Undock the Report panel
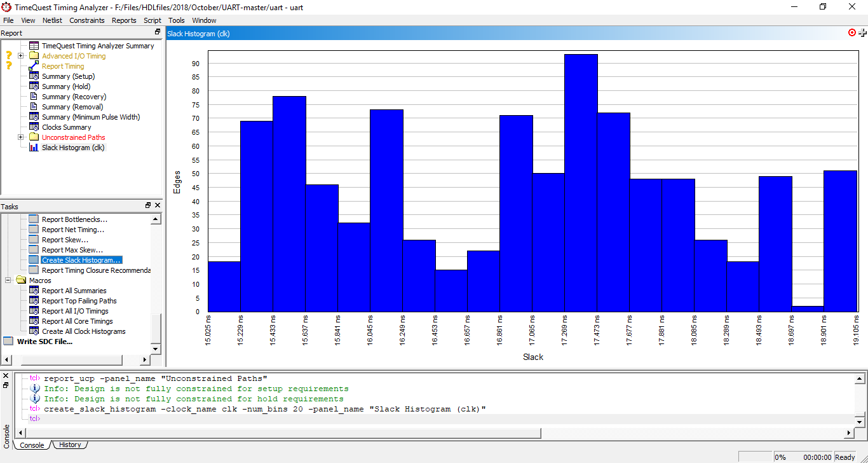 click(158, 32)
